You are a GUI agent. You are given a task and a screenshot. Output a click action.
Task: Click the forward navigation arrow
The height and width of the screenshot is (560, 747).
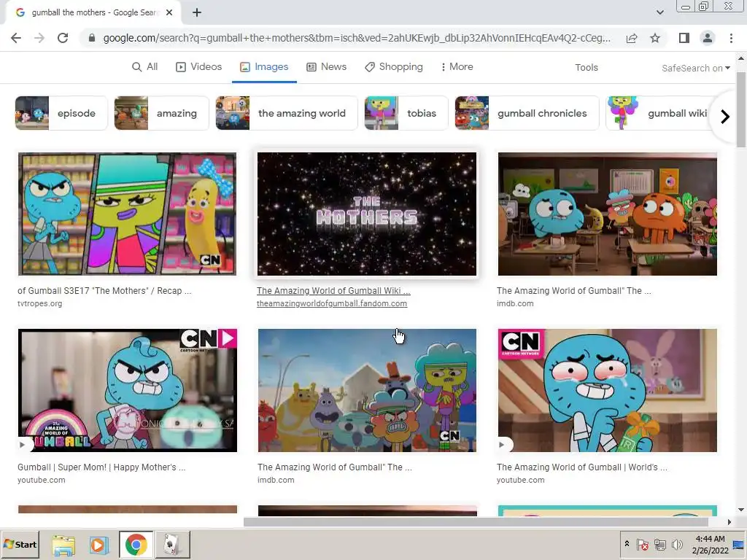39,38
